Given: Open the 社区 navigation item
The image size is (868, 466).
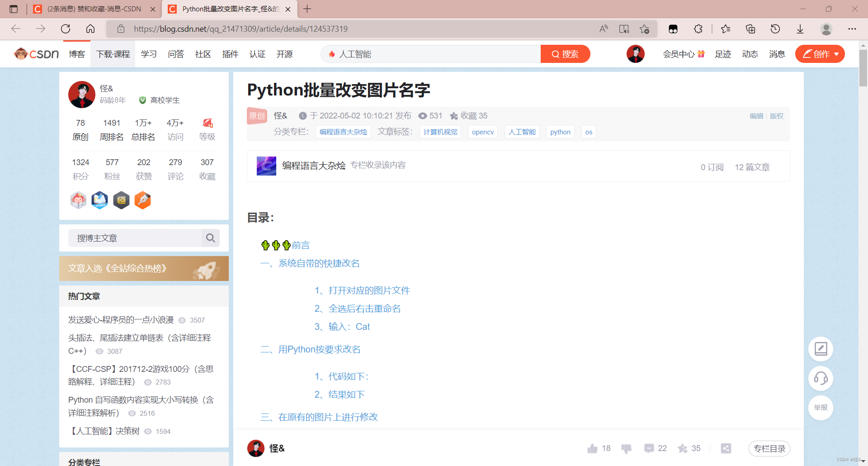Looking at the screenshot, I should pyautogui.click(x=203, y=54).
